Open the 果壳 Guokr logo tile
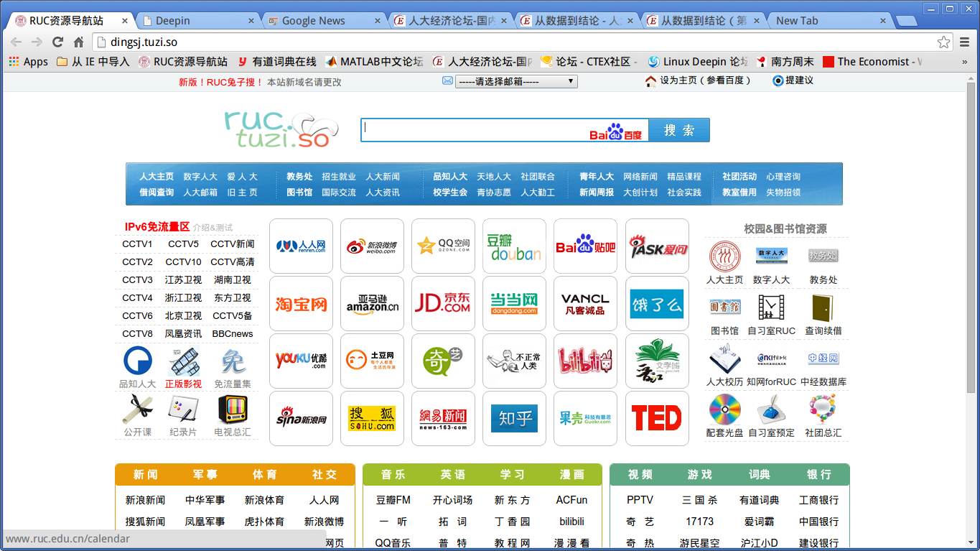Screen dimensions: 980x551 coord(585,419)
